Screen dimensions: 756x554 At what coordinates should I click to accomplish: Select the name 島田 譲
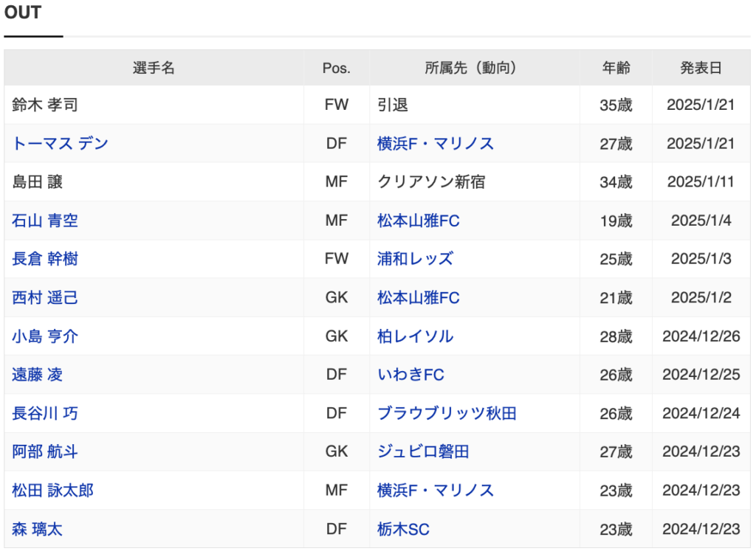pyautogui.click(x=37, y=182)
